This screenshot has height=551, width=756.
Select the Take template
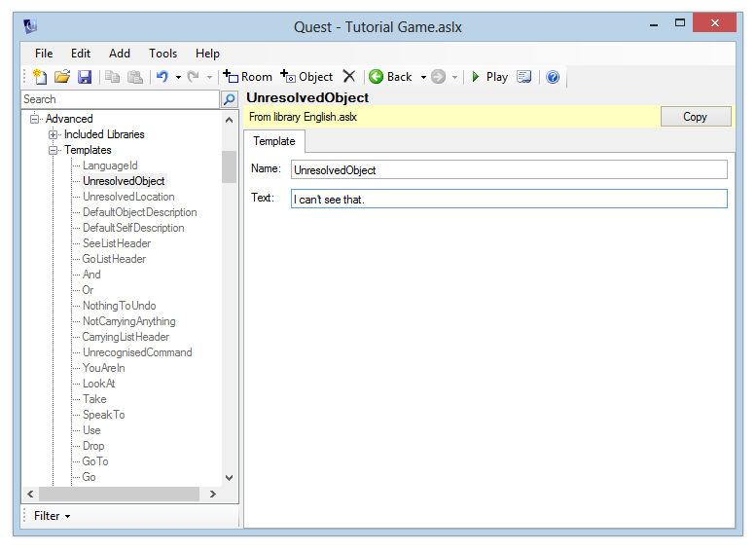[94, 399]
